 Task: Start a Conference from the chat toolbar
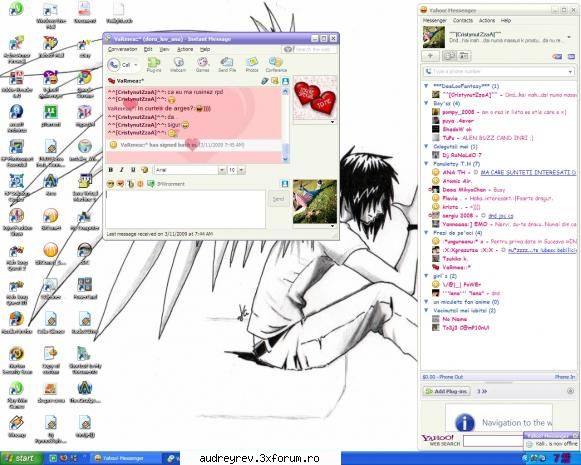pyautogui.click(x=276, y=65)
